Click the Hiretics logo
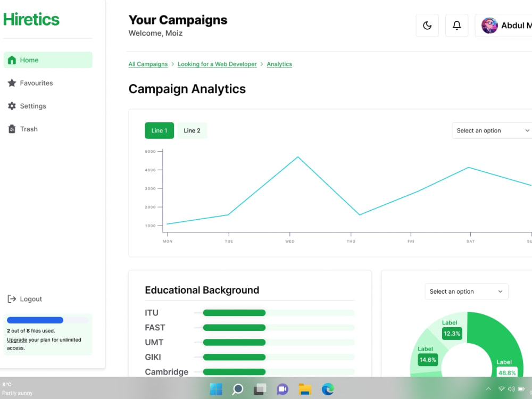Viewport: 532px width, 399px height. (31, 19)
